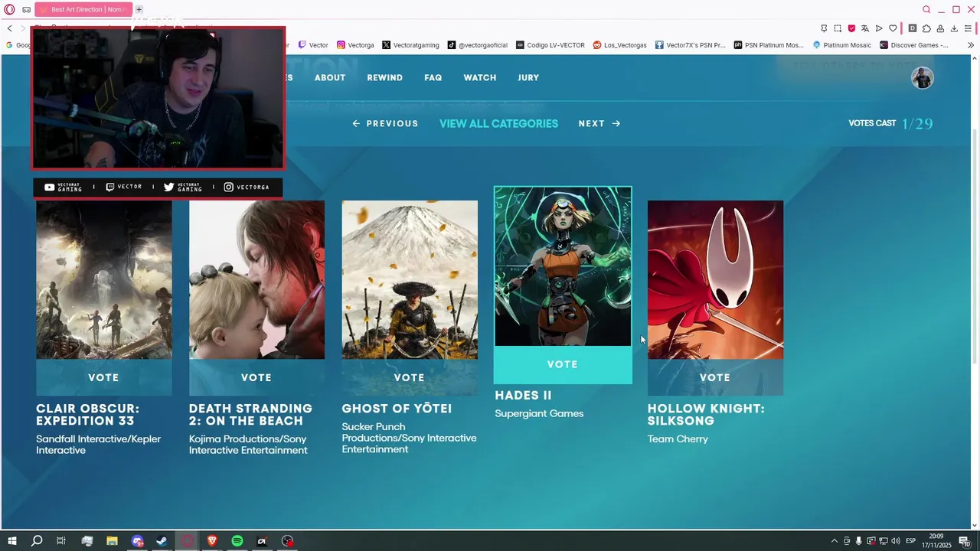Select the Clair Obscur cover artwork
The width and height of the screenshot is (980, 551).
(104, 280)
